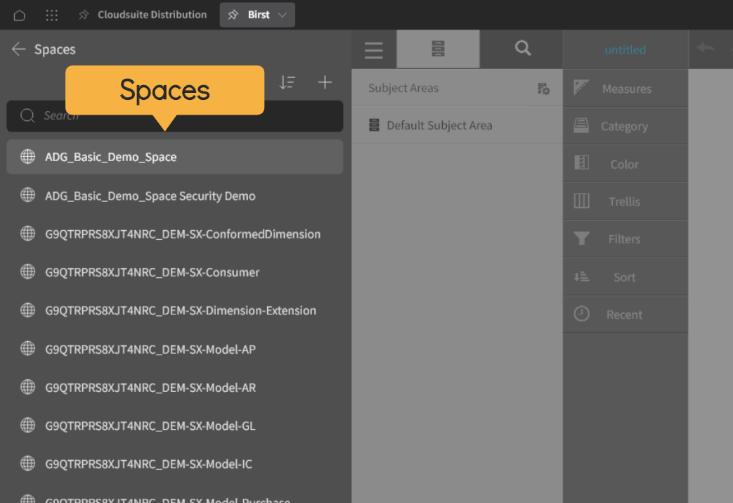Click the Spaces header label

click(55, 49)
